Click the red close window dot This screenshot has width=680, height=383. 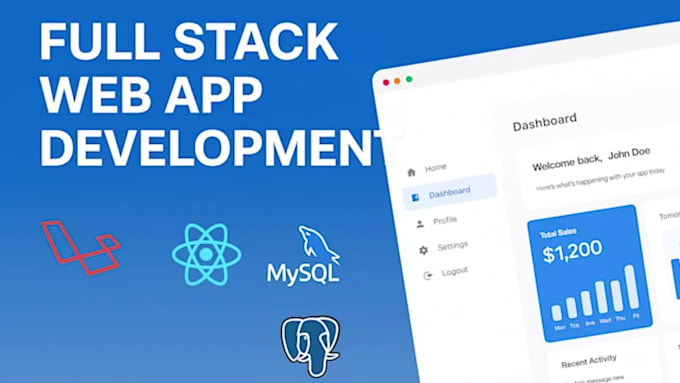386,82
